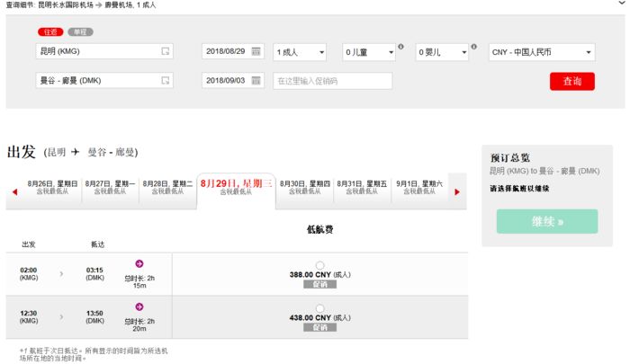Click the 12:30 (KMG) departure time
This screenshot has width=630, height=364.
29,316
